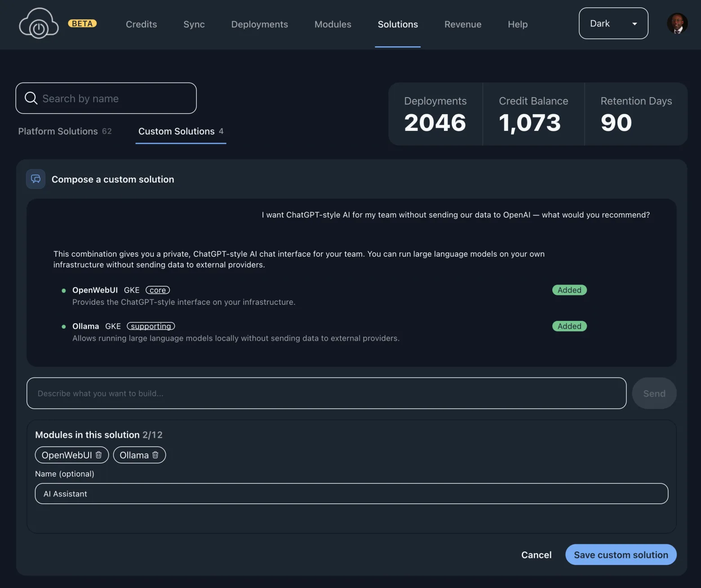Go to the Credits menu
The height and width of the screenshot is (588, 701).
(x=142, y=24)
